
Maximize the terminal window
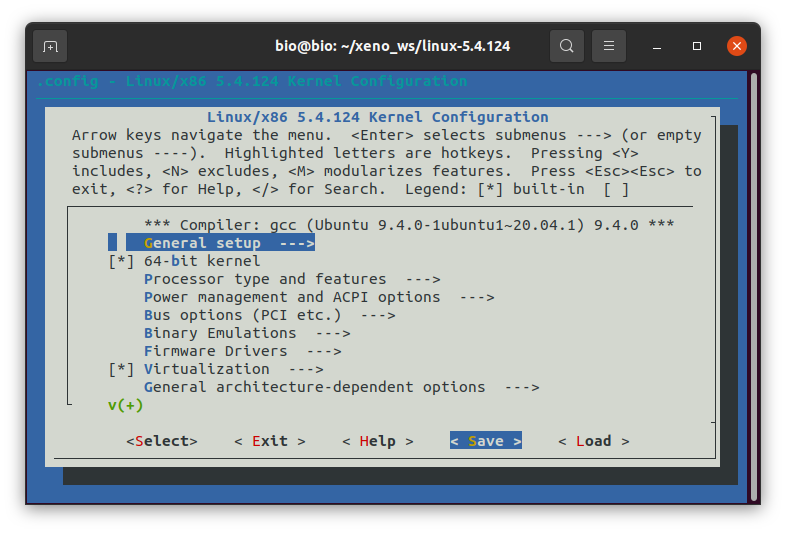pyautogui.click(x=697, y=46)
